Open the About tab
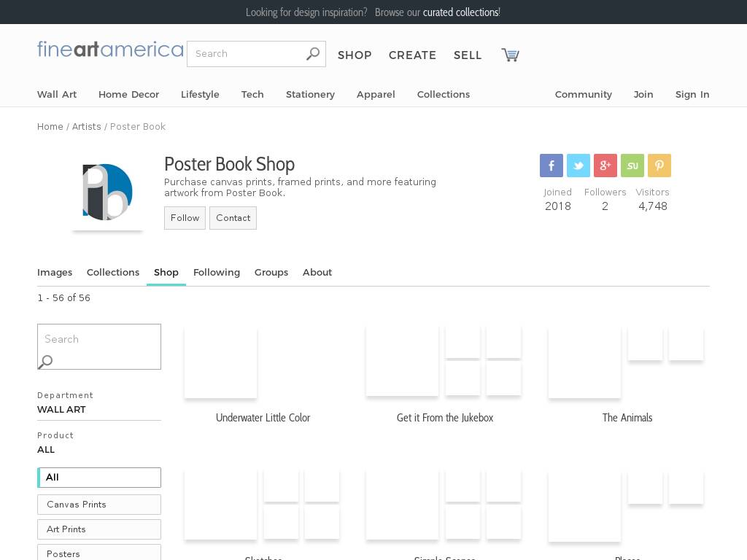Viewport: 747px width, 560px height. click(x=317, y=272)
